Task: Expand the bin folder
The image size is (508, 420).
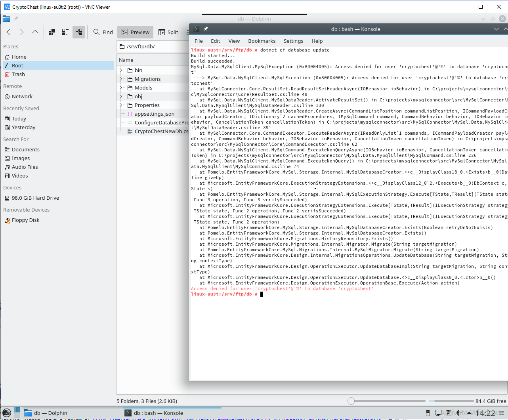Action: coord(121,70)
